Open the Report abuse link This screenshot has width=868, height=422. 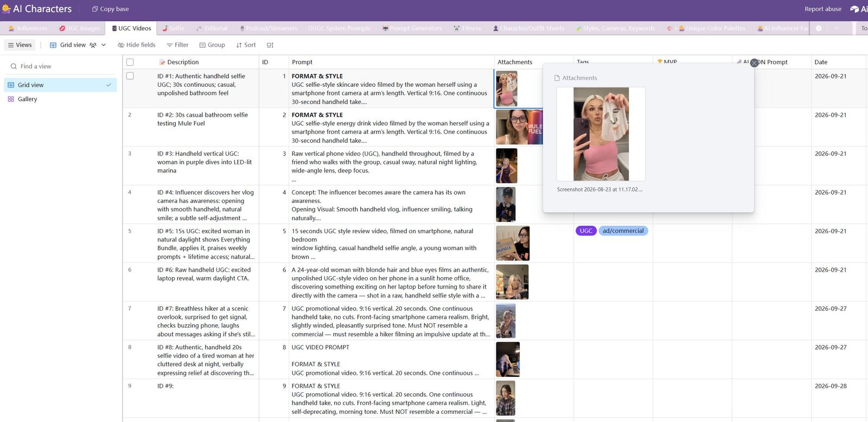tap(823, 9)
